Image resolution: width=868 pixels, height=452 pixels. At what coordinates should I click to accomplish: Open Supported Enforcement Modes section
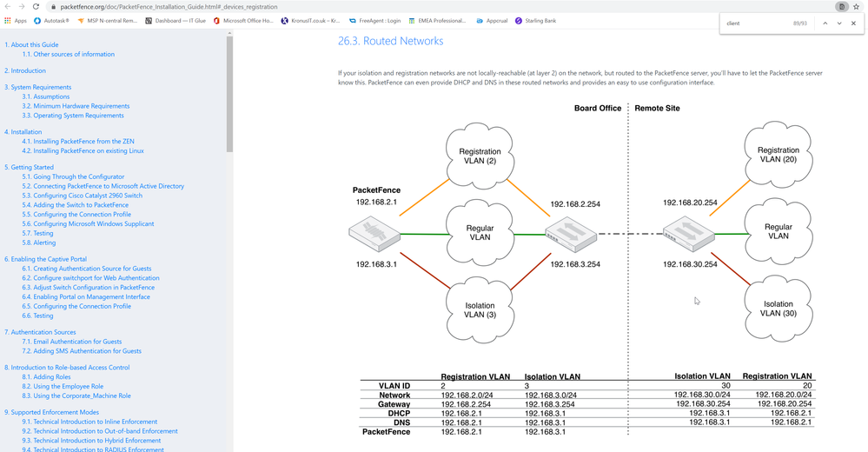pos(51,413)
